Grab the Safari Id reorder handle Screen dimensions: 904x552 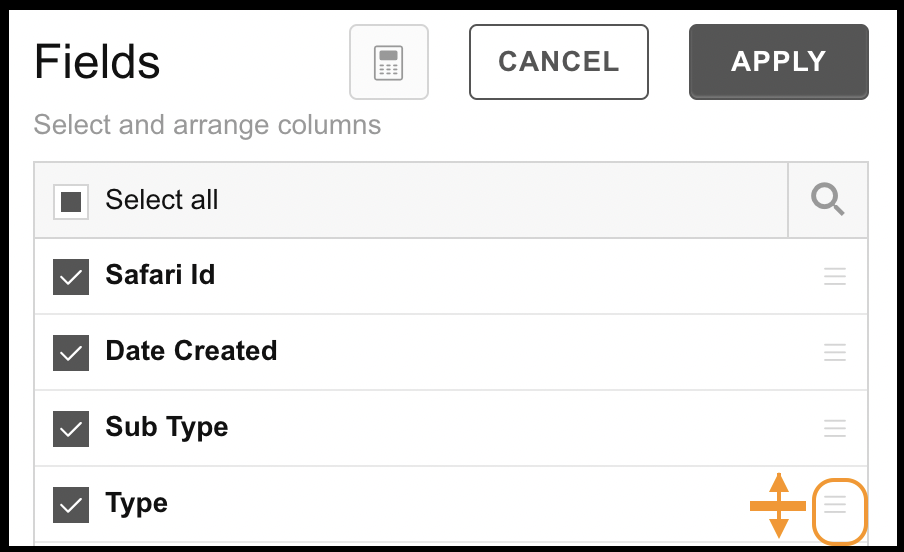click(834, 276)
